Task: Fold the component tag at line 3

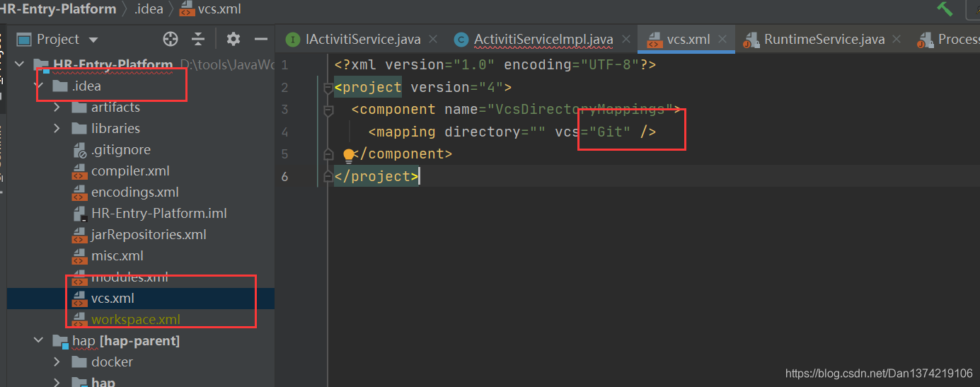Action: [x=328, y=110]
